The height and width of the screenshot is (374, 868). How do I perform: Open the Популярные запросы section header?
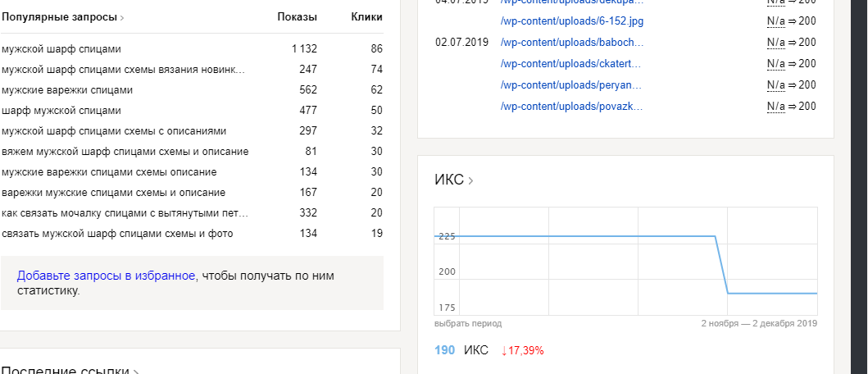click(63, 17)
